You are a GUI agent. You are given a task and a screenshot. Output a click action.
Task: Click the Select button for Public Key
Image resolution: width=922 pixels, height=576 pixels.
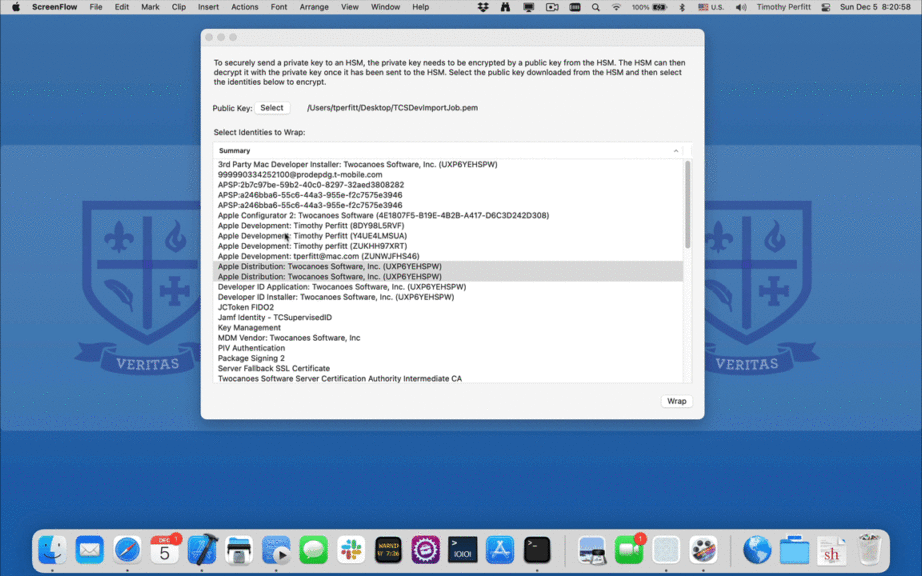coord(272,108)
